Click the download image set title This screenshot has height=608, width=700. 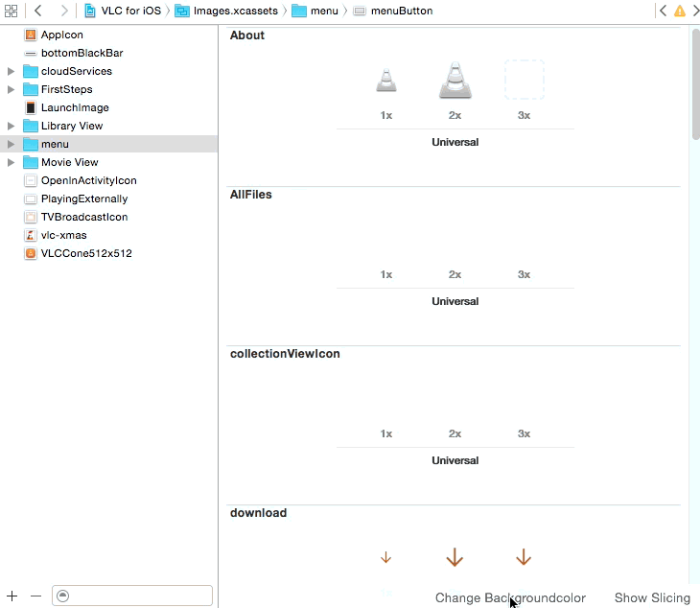(259, 513)
